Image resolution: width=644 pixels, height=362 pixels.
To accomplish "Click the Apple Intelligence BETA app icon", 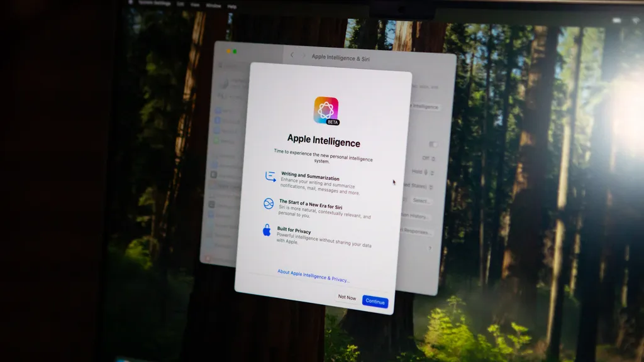I will [x=326, y=110].
